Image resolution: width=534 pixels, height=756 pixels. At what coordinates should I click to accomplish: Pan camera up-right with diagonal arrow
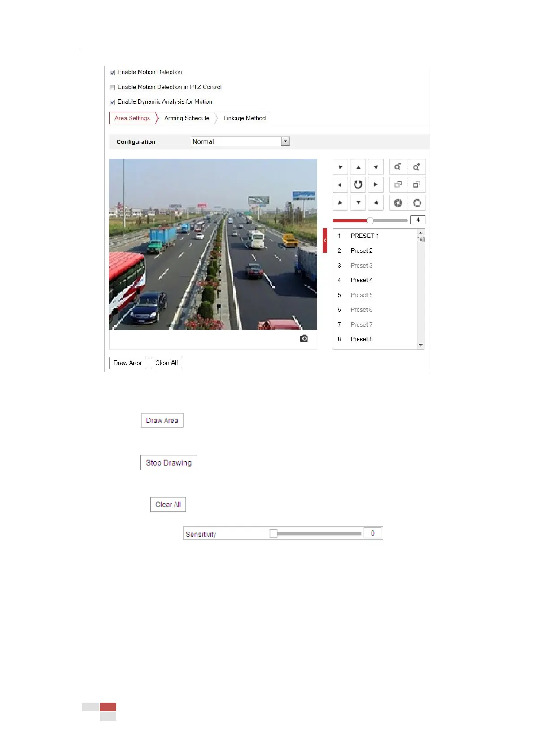(376, 167)
